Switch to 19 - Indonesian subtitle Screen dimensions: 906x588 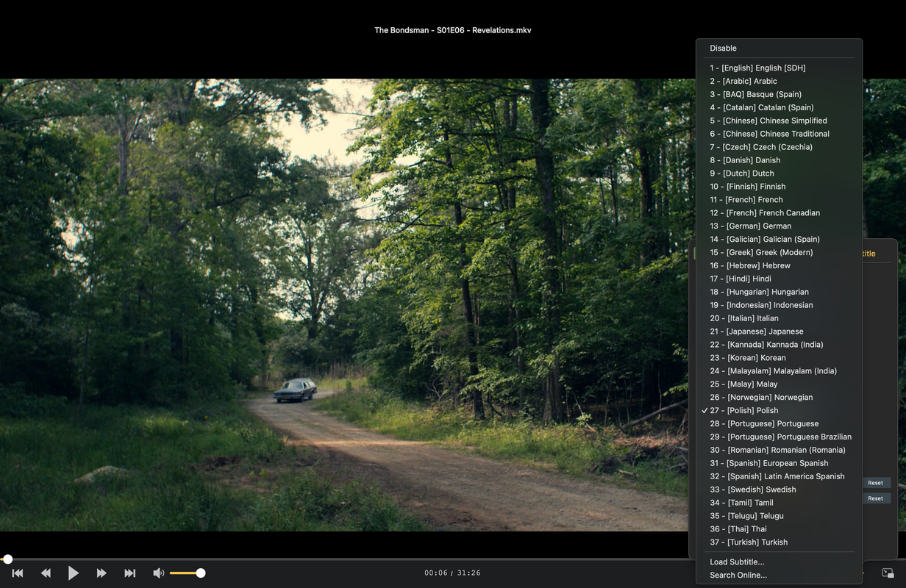point(779,306)
